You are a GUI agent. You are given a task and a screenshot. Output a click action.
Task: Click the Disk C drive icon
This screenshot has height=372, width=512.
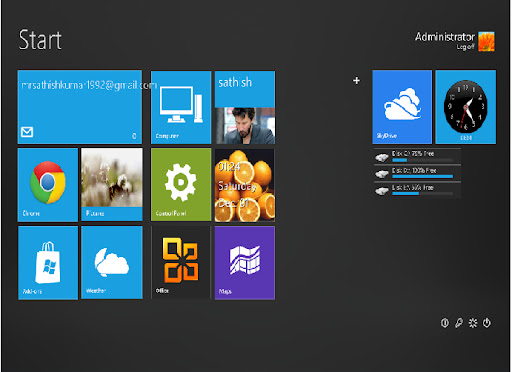(x=382, y=157)
